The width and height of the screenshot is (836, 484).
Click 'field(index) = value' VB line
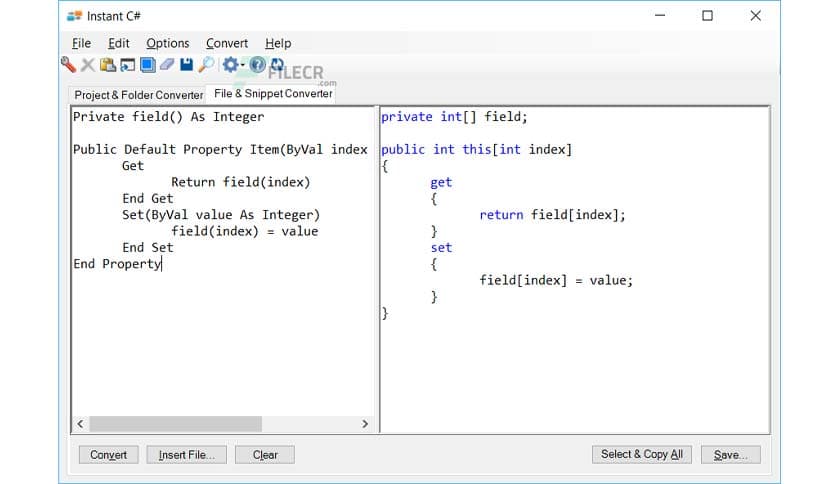pyautogui.click(x=245, y=231)
